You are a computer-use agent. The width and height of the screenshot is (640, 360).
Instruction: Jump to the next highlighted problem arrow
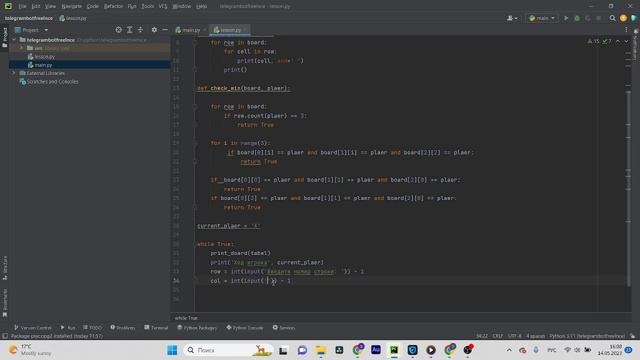click(x=626, y=41)
